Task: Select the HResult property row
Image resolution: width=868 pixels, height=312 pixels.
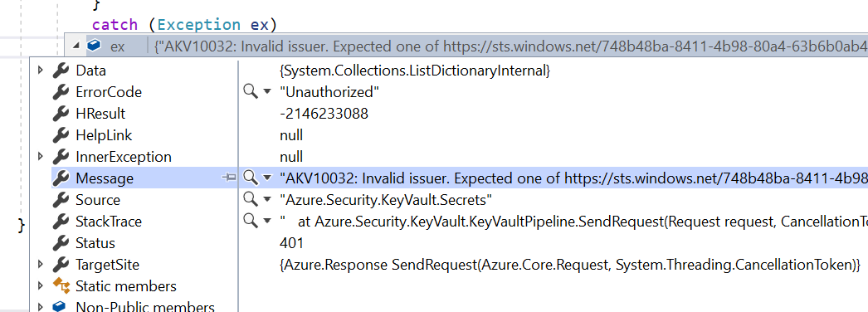Action: pyautogui.click(x=449, y=114)
